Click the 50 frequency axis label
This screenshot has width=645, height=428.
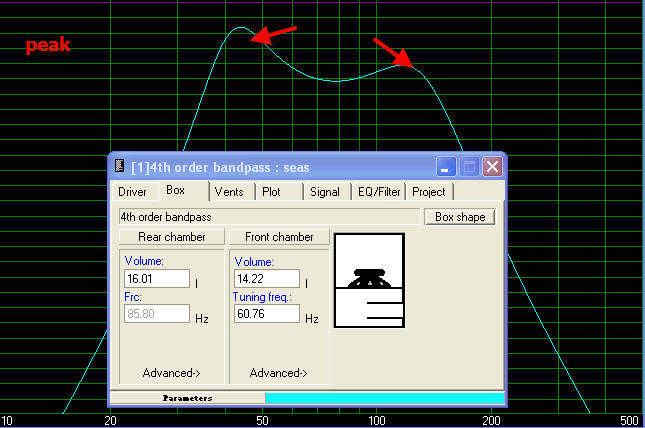point(262,421)
